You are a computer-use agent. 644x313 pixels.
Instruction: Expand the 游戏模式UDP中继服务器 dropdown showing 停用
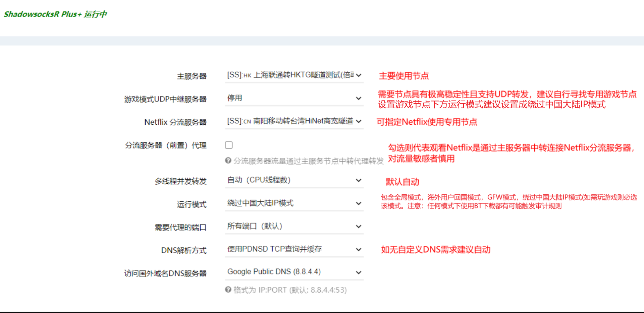(294, 98)
